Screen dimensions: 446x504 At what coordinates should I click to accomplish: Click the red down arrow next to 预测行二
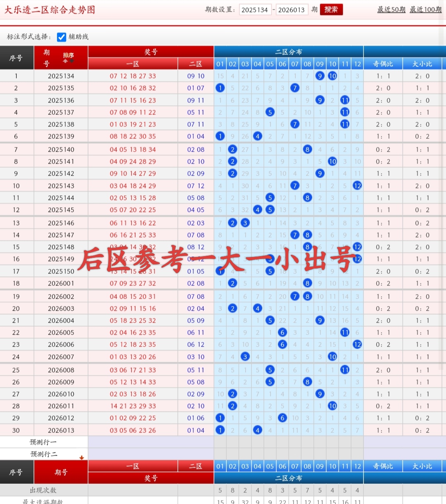pyautogui.click(x=82, y=457)
